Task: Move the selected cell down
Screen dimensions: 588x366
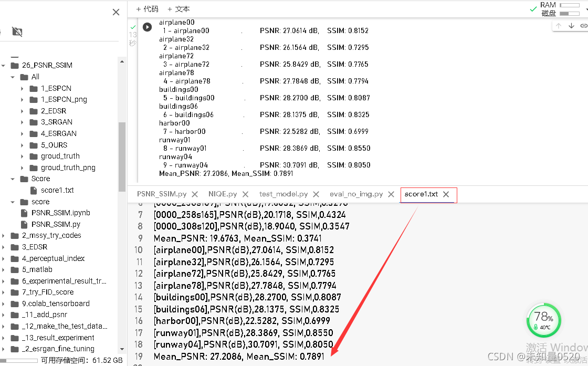Action: pyautogui.click(x=571, y=25)
